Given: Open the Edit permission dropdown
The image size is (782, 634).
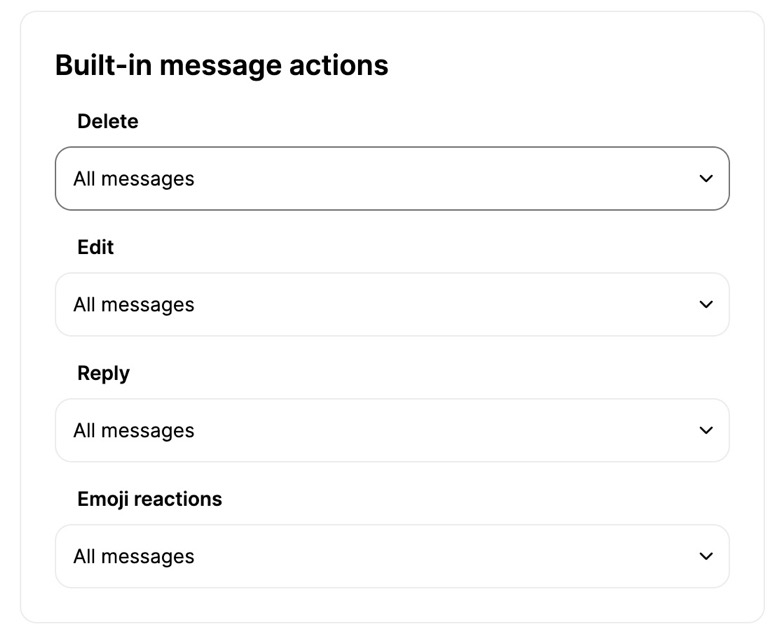Looking at the screenshot, I should pyautogui.click(x=391, y=305).
